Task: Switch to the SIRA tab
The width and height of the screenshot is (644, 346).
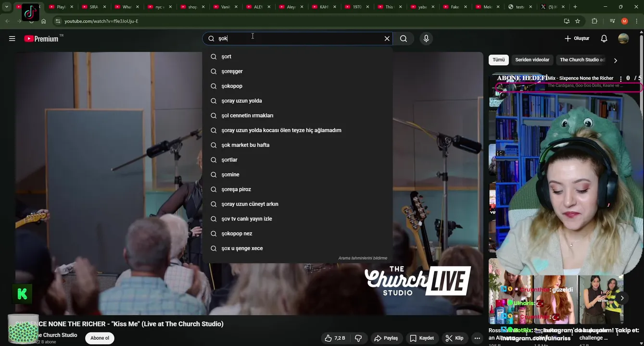Action: click(x=94, y=7)
